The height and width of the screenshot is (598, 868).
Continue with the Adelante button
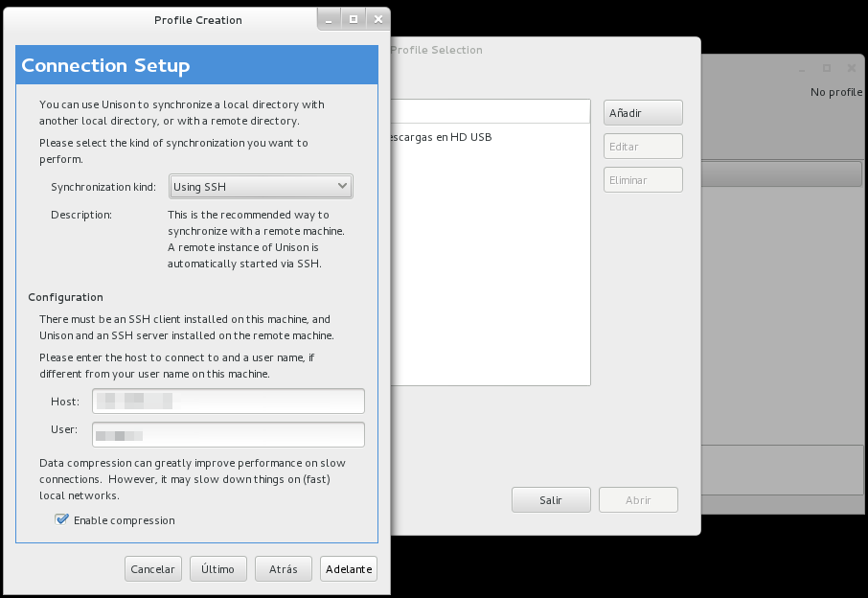tap(349, 569)
